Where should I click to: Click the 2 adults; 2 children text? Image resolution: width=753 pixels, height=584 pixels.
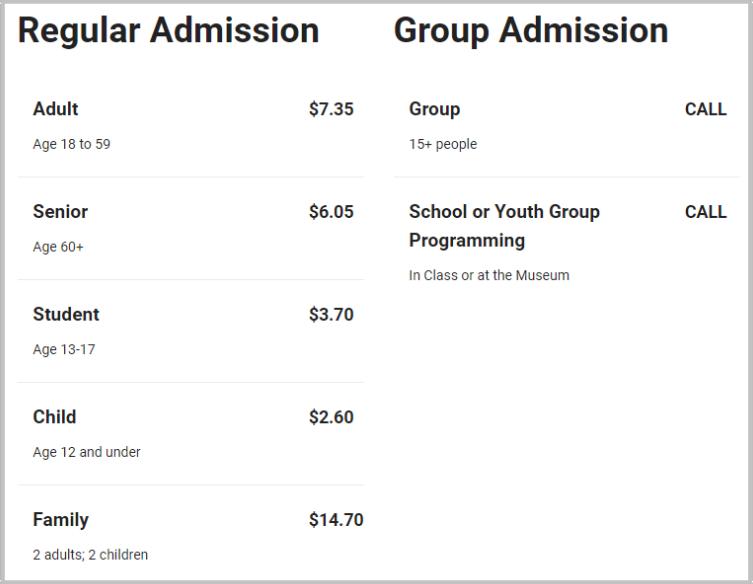pyautogui.click(x=90, y=555)
